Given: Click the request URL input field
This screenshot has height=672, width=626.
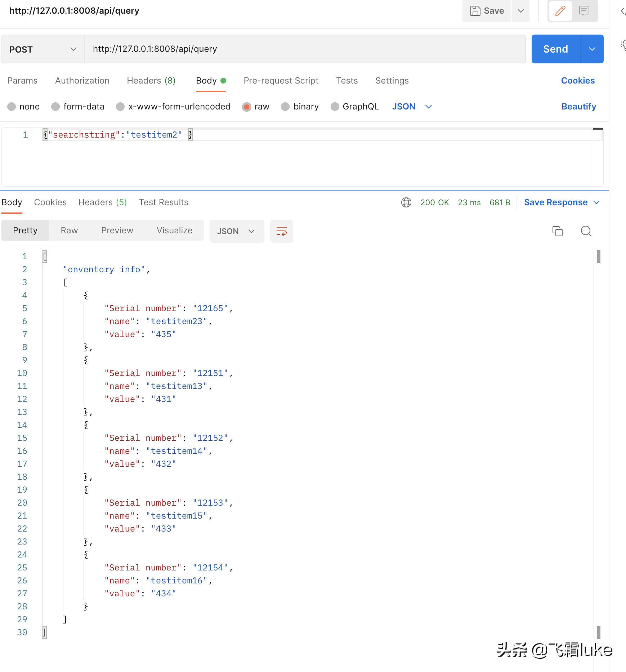Looking at the screenshot, I should click(x=304, y=49).
